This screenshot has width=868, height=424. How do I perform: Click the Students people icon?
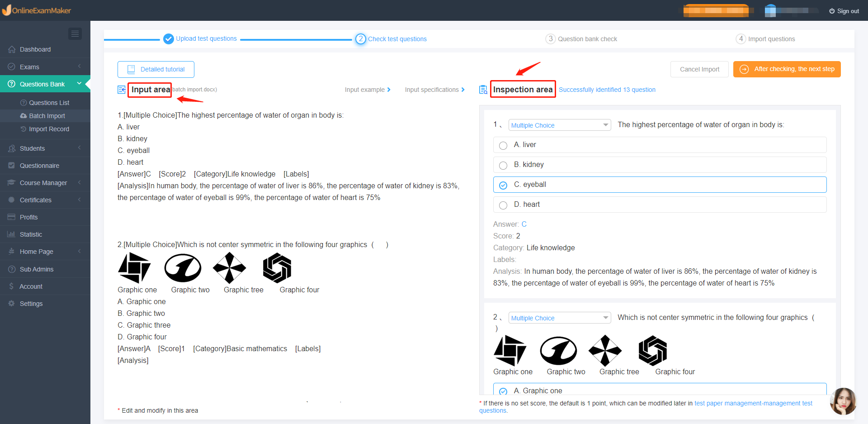pos(12,148)
